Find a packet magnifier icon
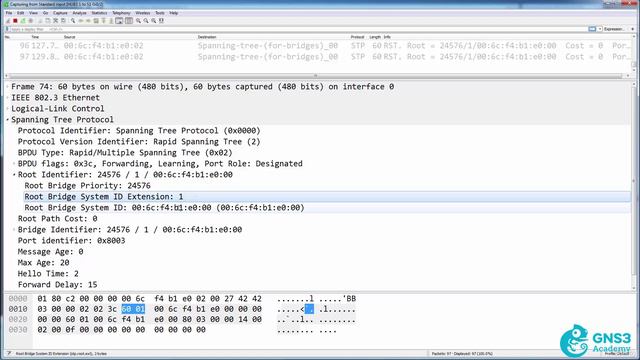 73,20
